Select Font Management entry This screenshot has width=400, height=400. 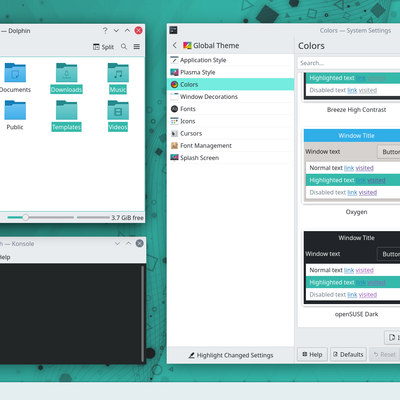(x=230, y=145)
